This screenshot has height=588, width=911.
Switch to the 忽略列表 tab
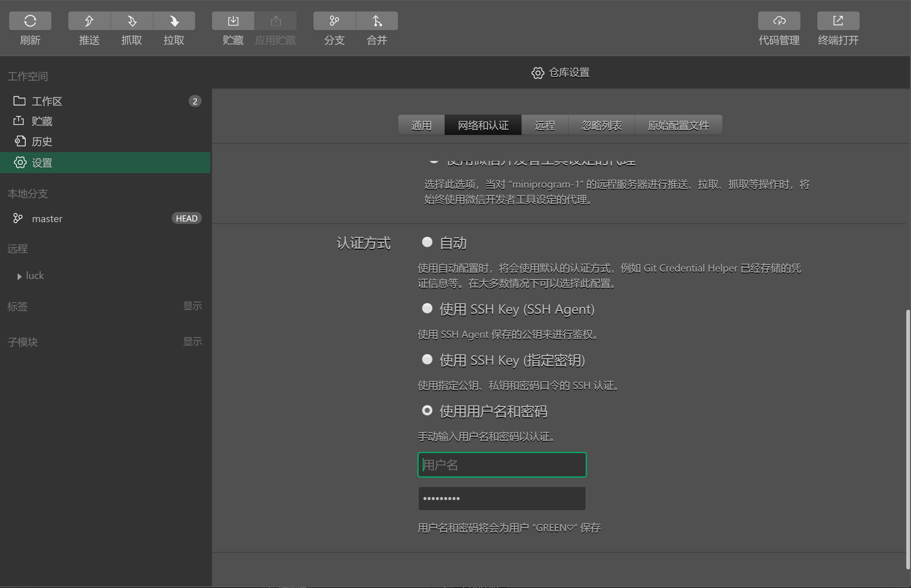(x=601, y=125)
